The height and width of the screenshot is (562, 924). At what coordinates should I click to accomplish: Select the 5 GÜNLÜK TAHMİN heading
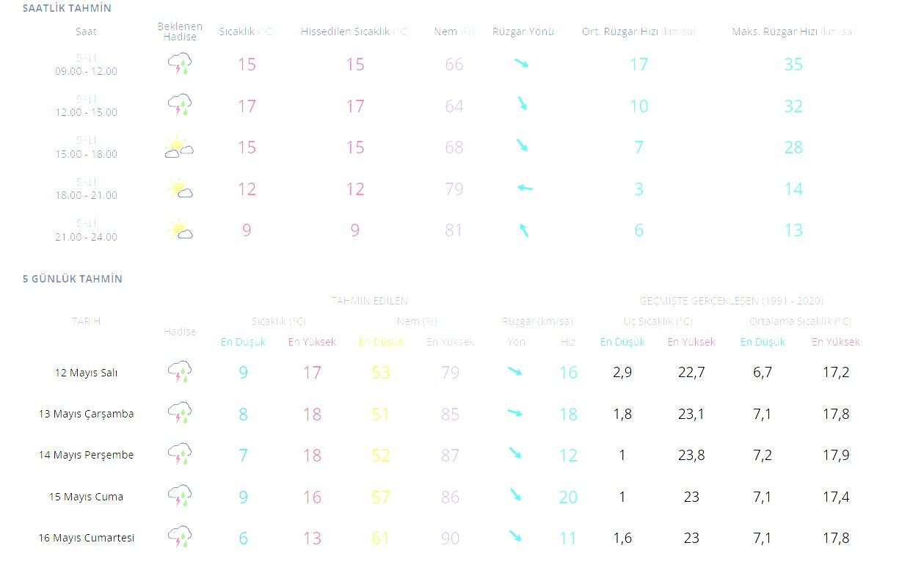(x=72, y=279)
